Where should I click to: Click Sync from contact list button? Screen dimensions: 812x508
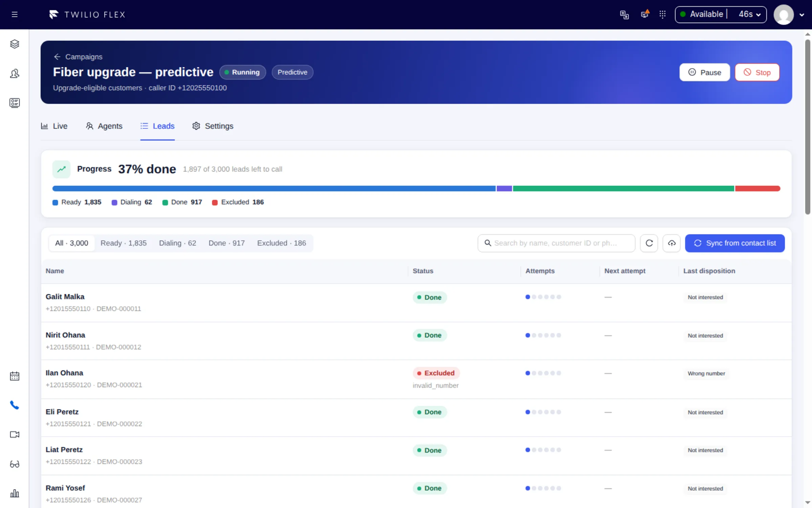coord(735,243)
